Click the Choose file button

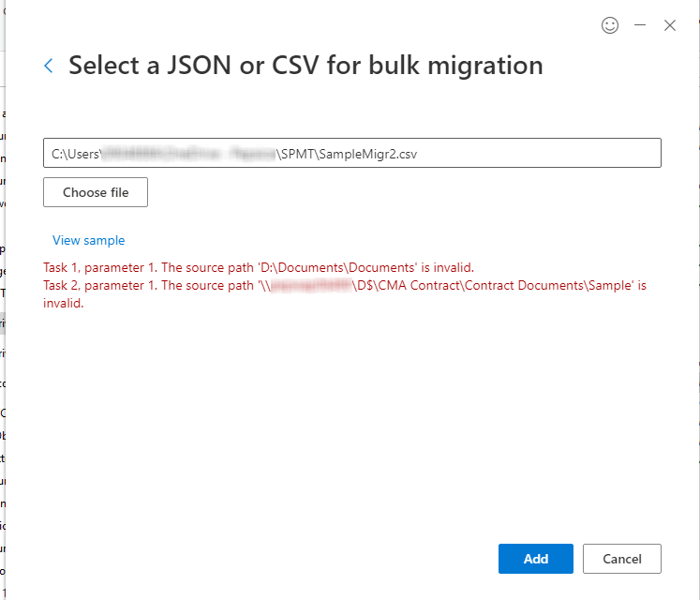click(x=96, y=192)
